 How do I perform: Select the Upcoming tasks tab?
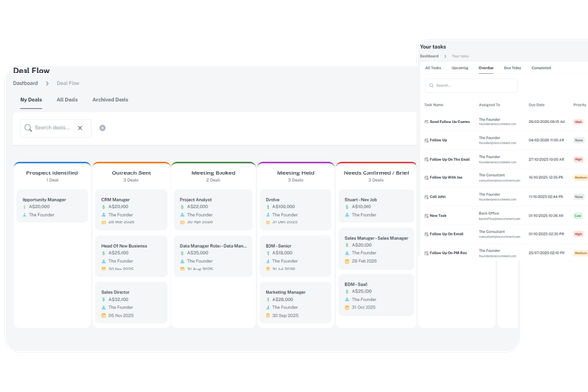458,69
